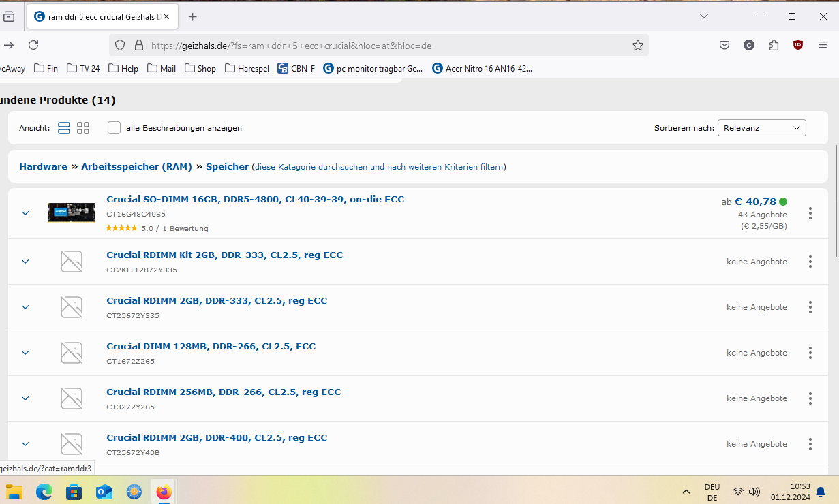Click the geizhals.de address bar
This screenshot has width=839, height=504.
378,46
